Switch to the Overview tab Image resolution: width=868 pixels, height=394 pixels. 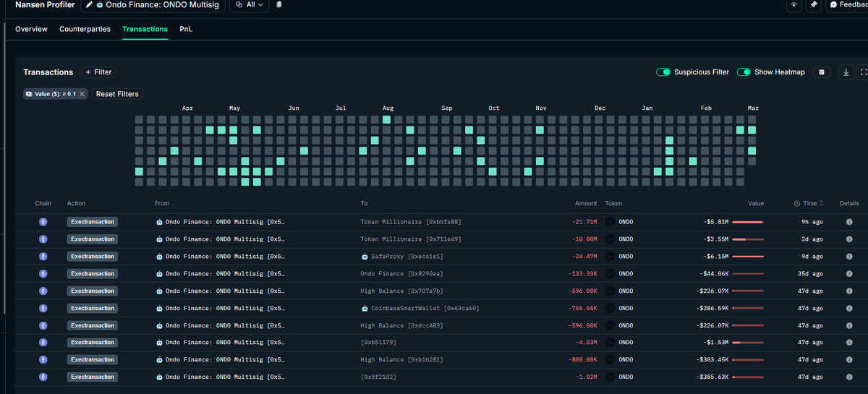point(31,29)
